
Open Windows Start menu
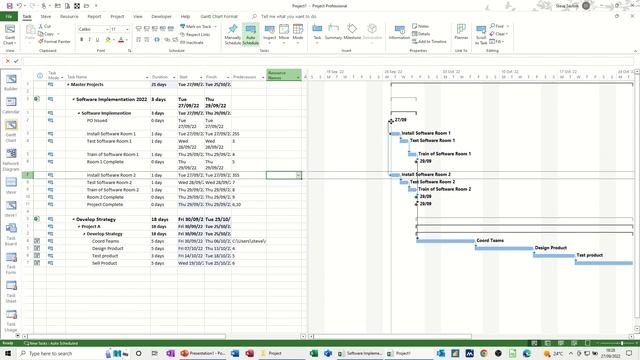(8, 353)
